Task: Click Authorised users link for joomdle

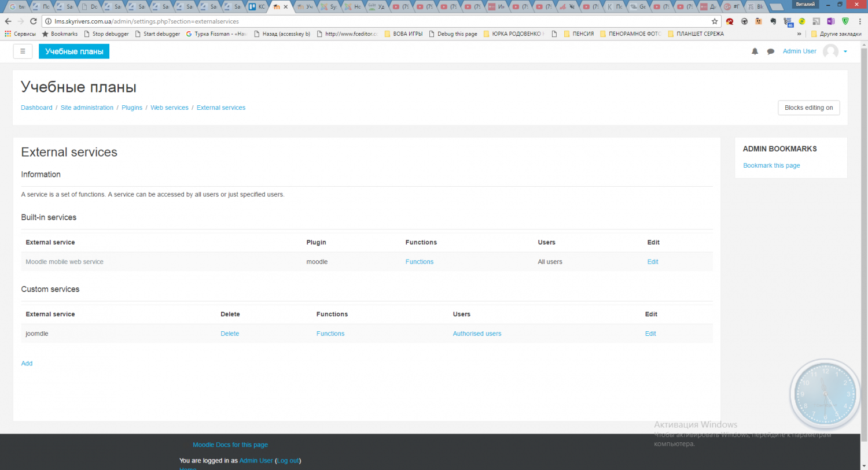Action: pyautogui.click(x=477, y=334)
